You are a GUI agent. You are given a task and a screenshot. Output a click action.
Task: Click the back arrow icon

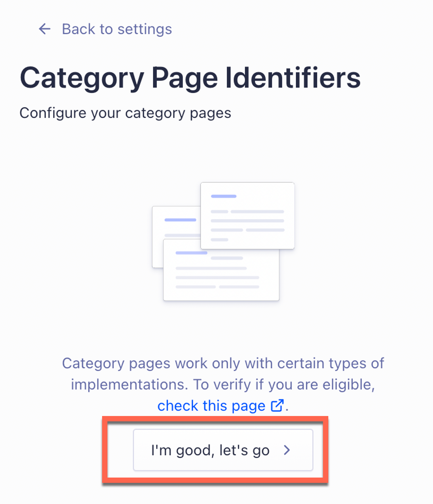tap(45, 29)
